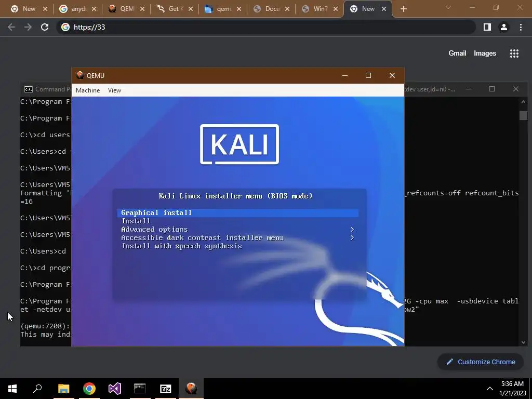Click the Command Prompt window icon
The width and height of the screenshot is (532, 399).
pyautogui.click(x=29, y=89)
